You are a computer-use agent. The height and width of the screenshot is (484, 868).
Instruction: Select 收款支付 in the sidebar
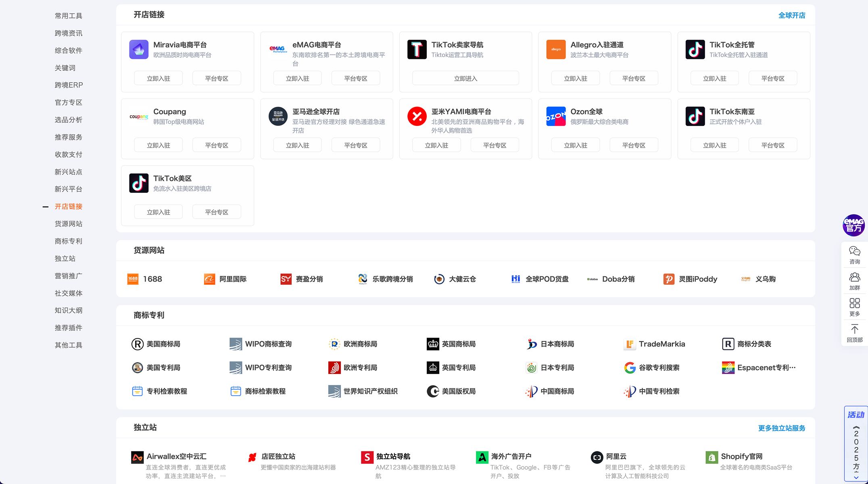69,154
